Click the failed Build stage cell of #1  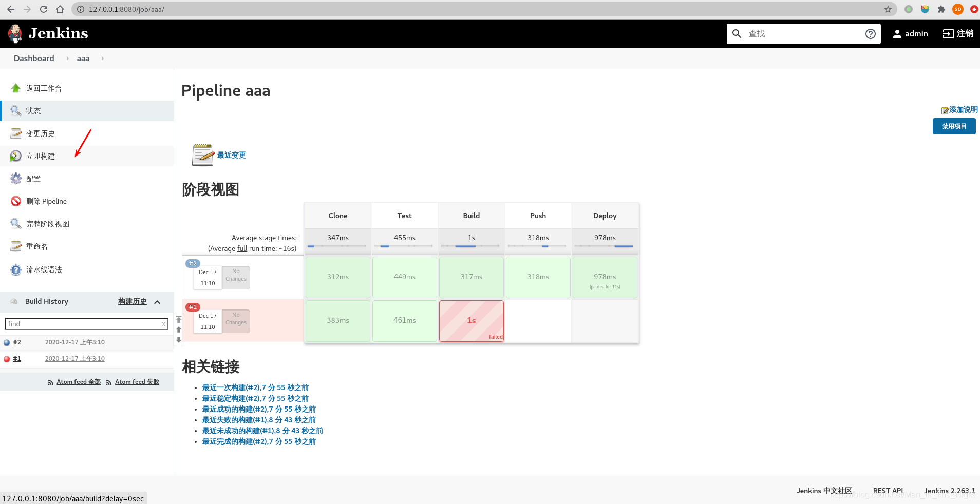tap(472, 321)
